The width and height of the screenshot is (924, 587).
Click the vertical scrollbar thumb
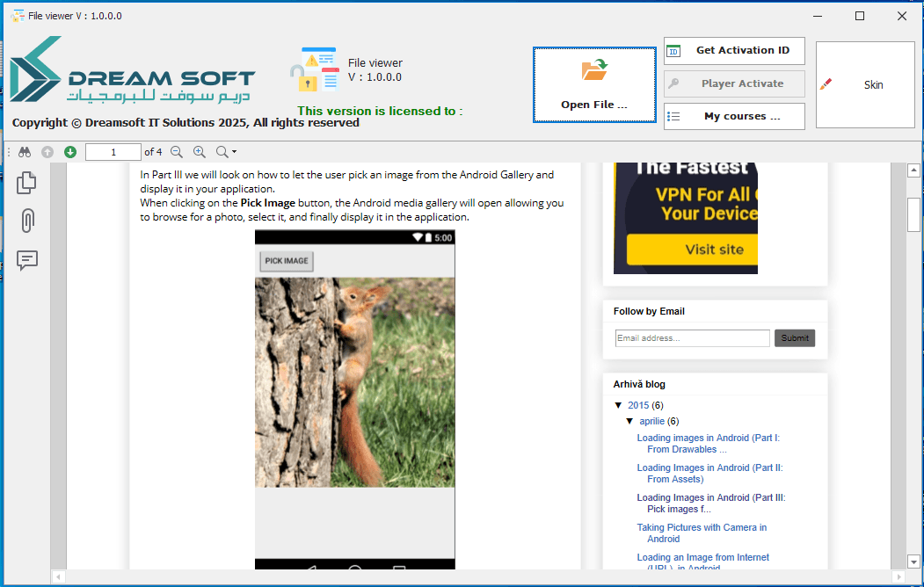point(913,215)
